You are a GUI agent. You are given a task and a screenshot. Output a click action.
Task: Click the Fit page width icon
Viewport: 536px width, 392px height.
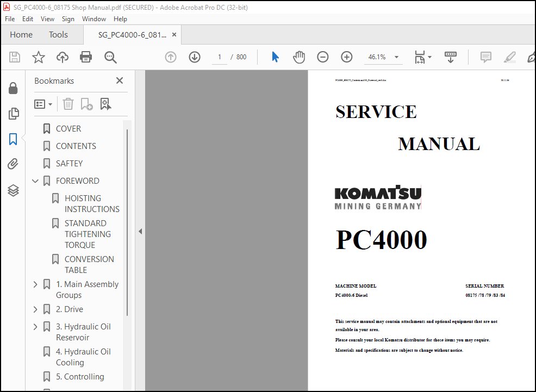[420, 57]
